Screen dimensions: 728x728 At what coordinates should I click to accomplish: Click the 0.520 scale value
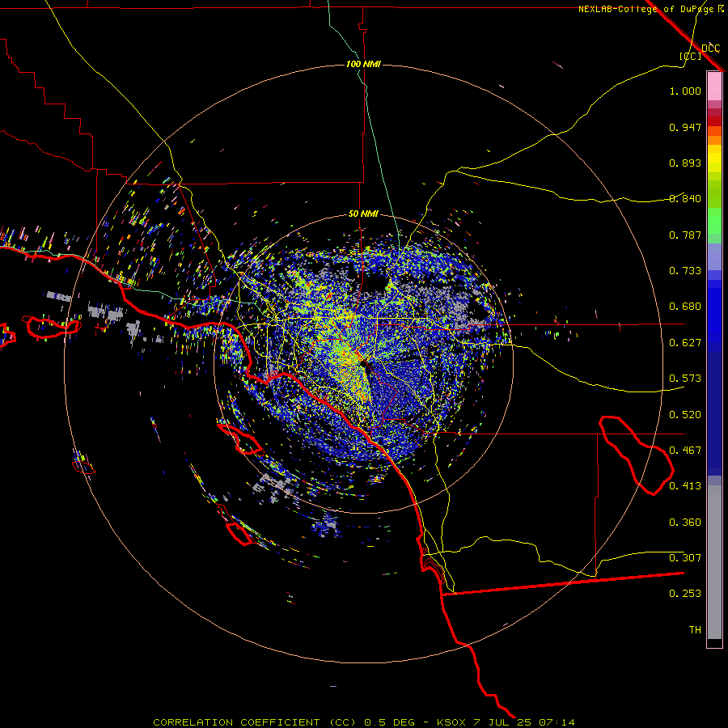tap(685, 415)
